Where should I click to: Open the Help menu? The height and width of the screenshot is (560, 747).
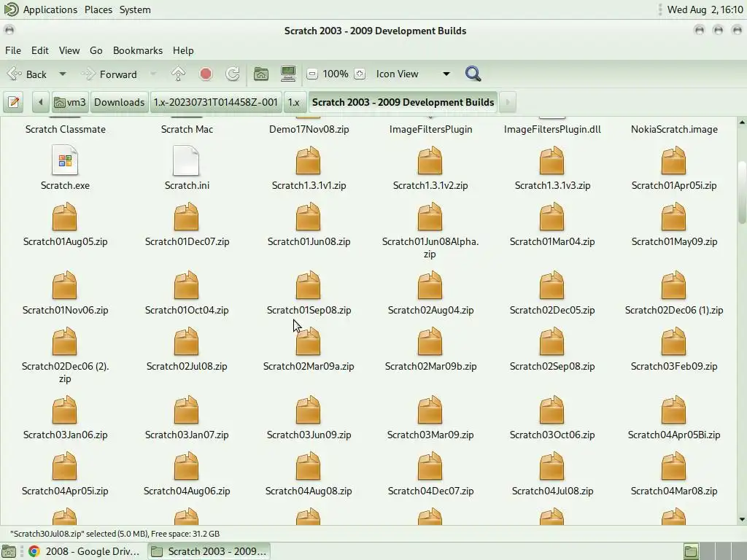click(x=183, y=50)
